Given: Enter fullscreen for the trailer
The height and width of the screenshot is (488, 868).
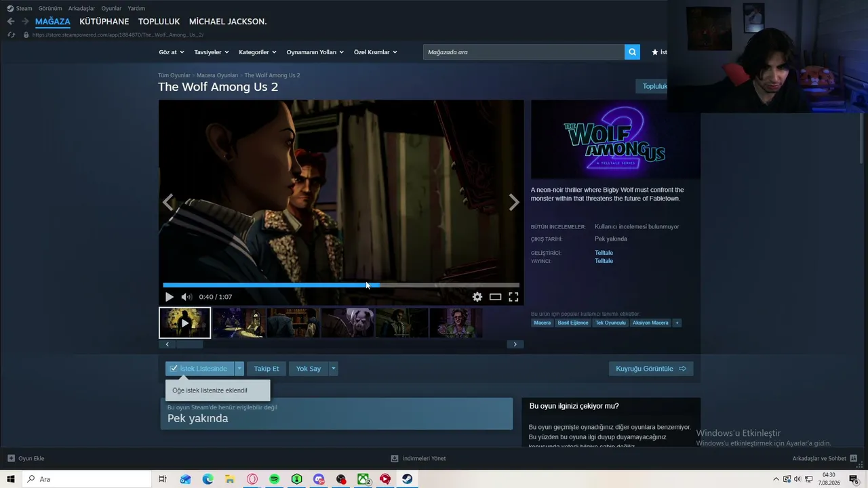Looking at the screenshot, I should 513,297.
